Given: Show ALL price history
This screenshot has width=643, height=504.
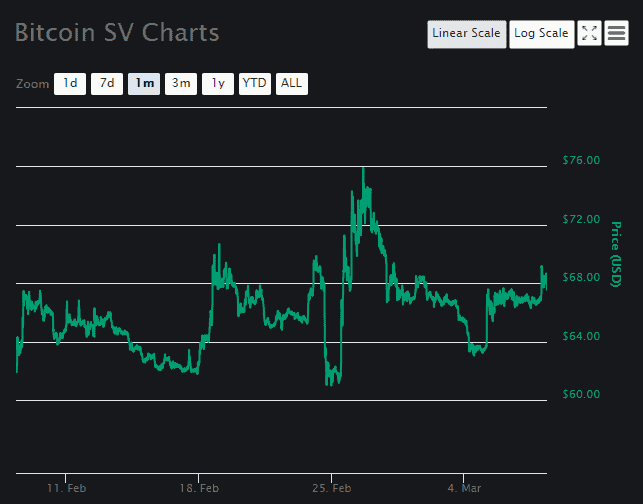Looking at the screenshot, I should pyautogui.click(x=292, y=84).
